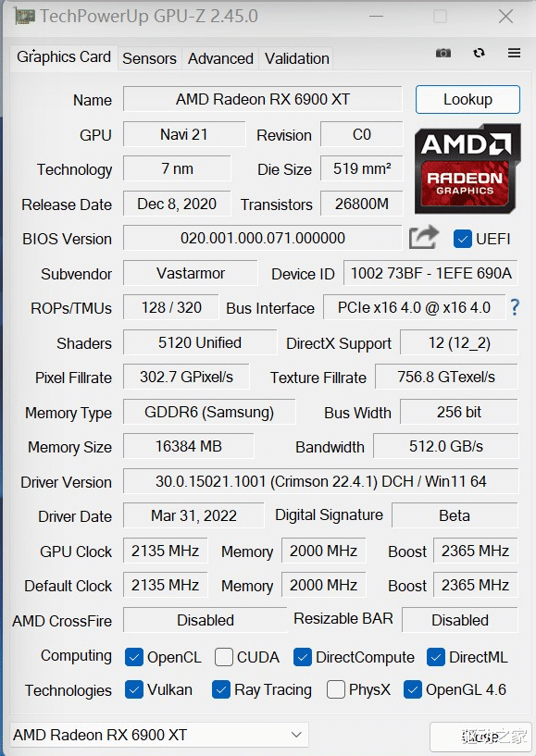
Task: Open the Advanced tab
Action: pyautogui.click(x=220, y=58)
